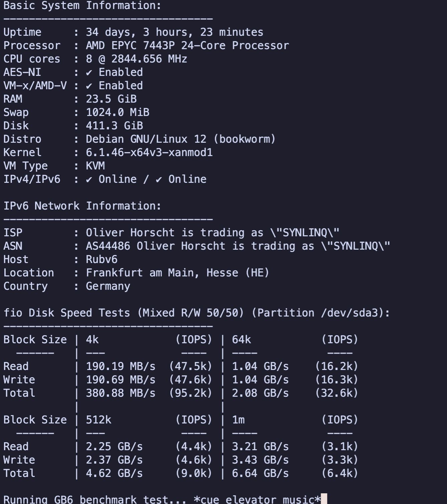Click the fio Disk Speed Tests heading
This screenshot has height=504, width=447.
click(x=197, y=313)
